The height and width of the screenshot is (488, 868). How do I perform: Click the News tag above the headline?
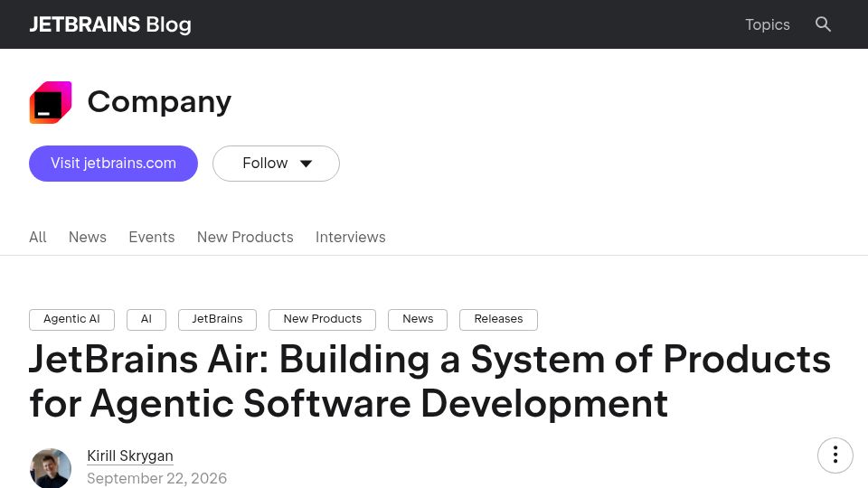[x=418, y=319]
